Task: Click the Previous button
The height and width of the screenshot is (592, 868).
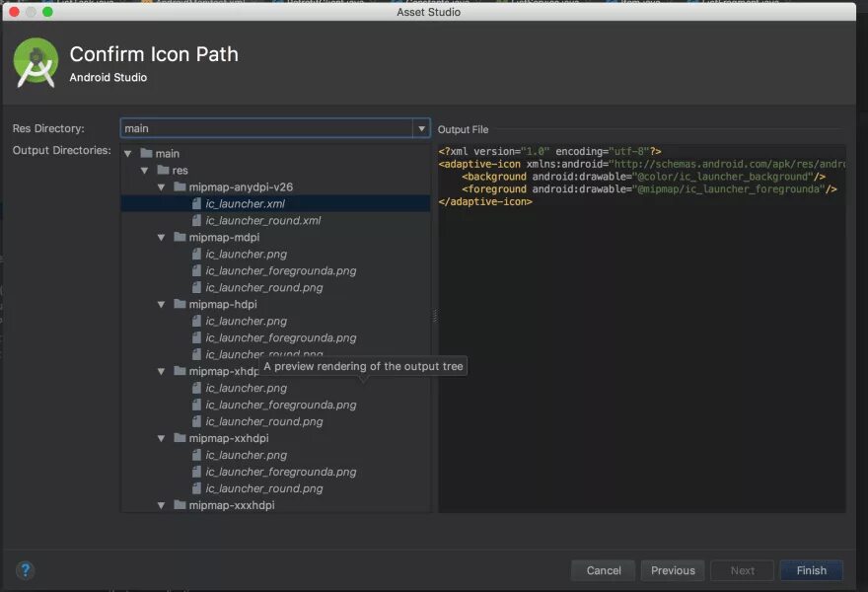Action: pyautogui.click(x=673, y=570)
